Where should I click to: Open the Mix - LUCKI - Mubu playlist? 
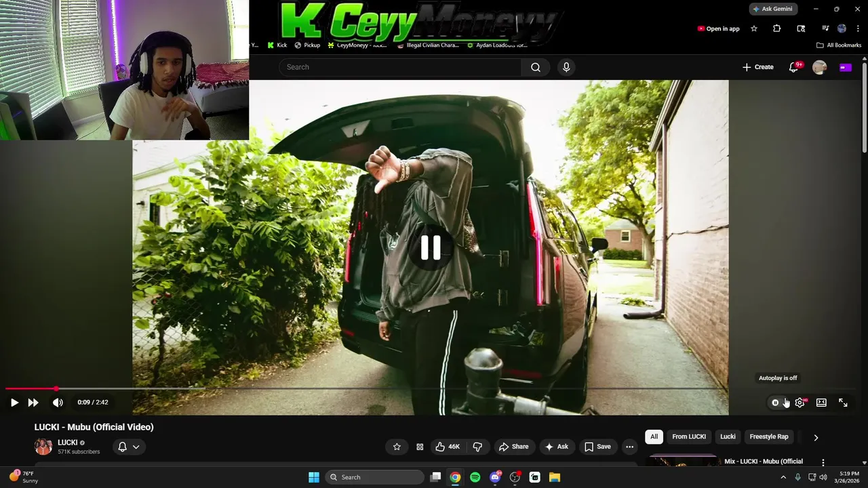pos(763,462)
